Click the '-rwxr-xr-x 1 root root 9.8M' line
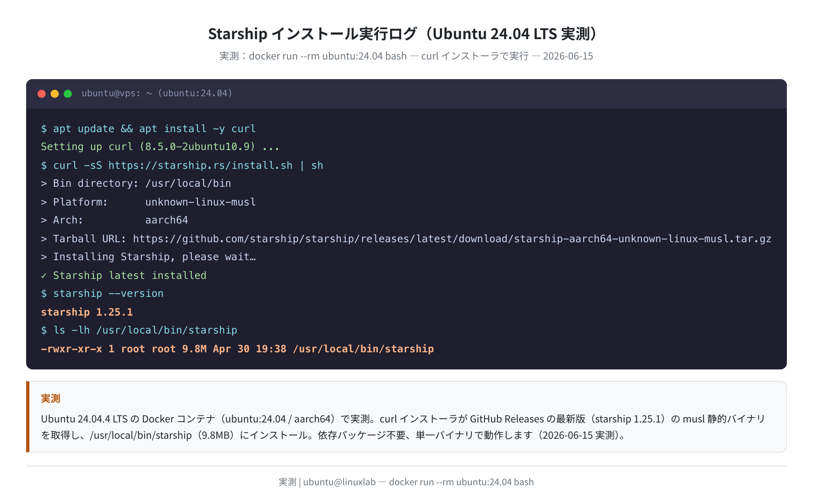The height and width of the screenshot is (504, 813). [x=238, y=349]
